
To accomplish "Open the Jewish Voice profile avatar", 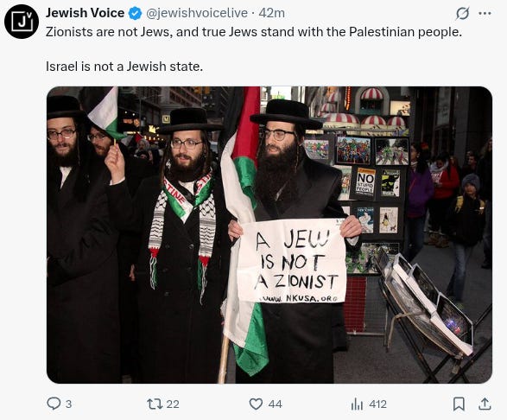I will [x=22, y=22].
